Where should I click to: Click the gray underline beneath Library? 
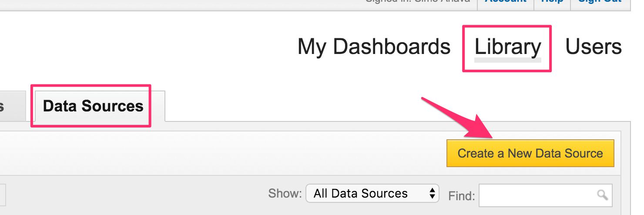pos(508,60)
